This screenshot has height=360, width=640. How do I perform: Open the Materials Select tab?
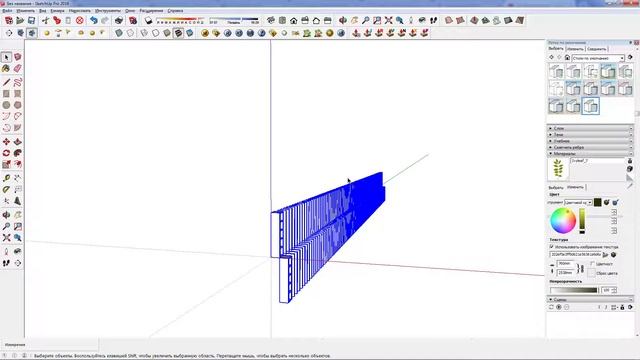click(556, 187)
